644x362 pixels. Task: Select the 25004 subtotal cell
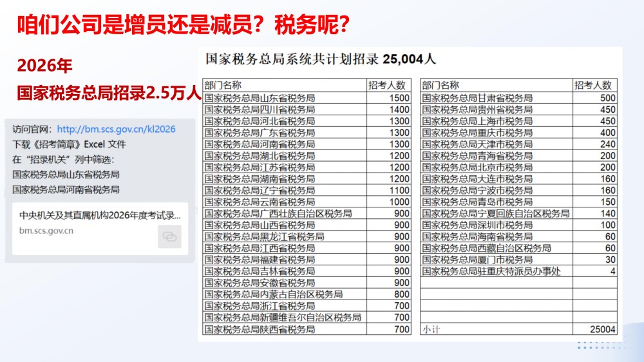coord(595,329)
